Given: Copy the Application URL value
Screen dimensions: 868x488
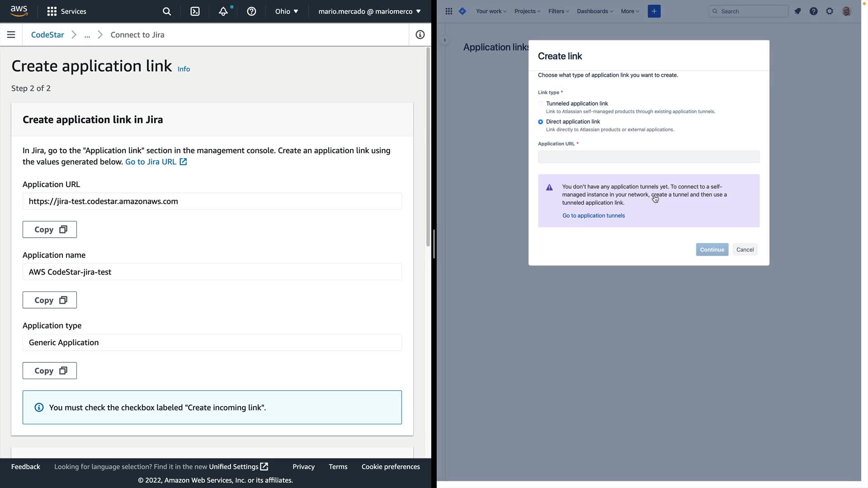Looking at the screenshot, I should pos(50,230).
